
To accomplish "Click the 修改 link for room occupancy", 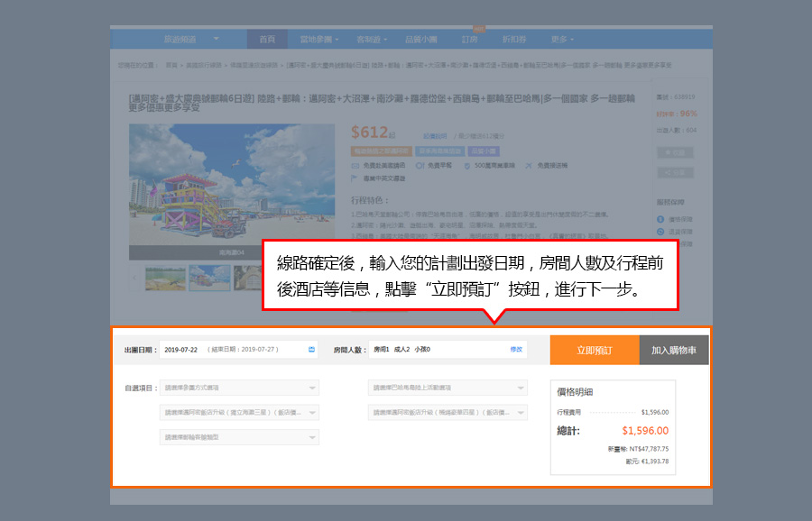I will coord(516,349).
